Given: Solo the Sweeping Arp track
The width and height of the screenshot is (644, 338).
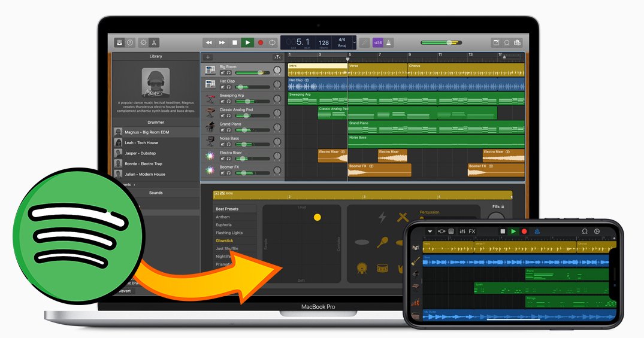Looking at the screenshot, I should [228, 101].
